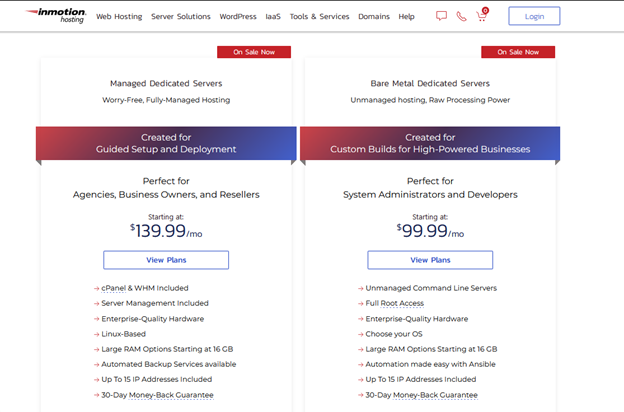Go to InMotion Hosting logo home
The width and height of the screenshot is (624, 412).
coord(56,16)
